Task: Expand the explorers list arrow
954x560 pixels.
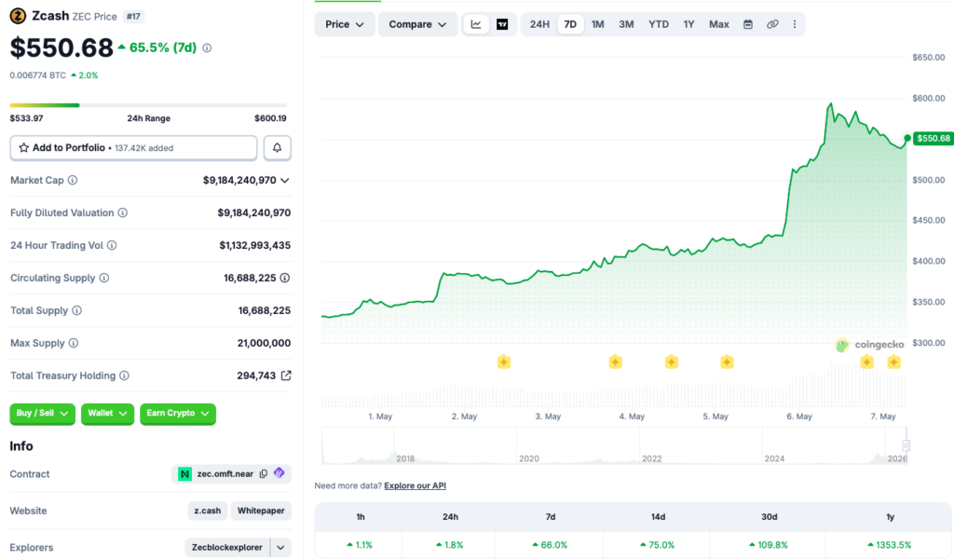Action: tap(280, 547)
